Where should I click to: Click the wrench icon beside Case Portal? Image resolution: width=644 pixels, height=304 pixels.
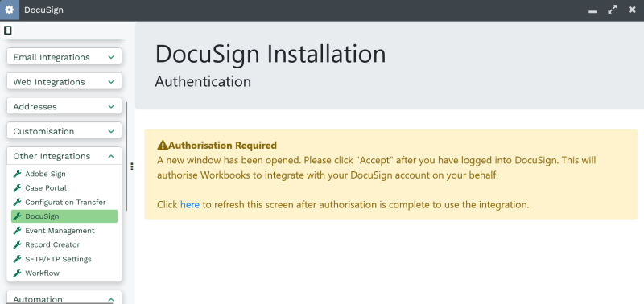(17, 188)
